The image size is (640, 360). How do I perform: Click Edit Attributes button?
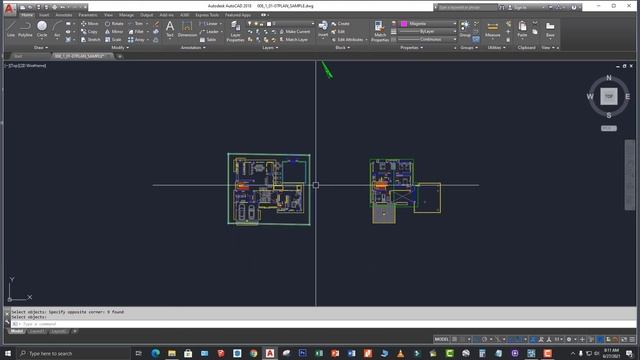click(350, 40)
